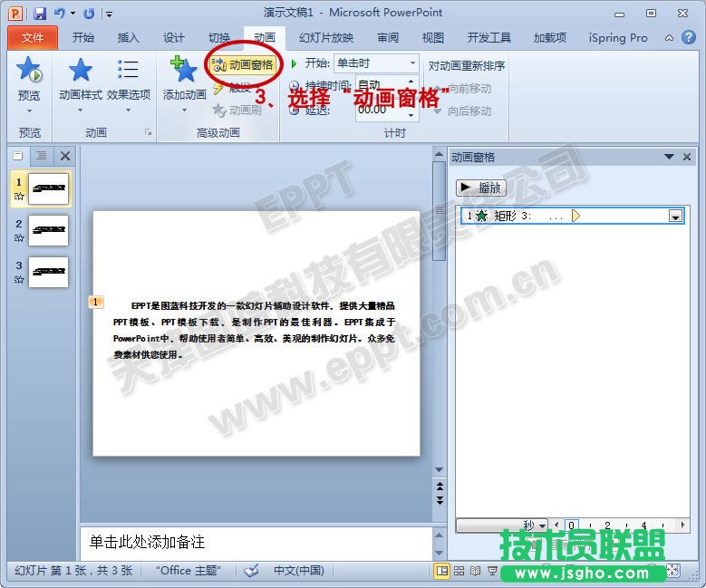Go to previous slide double-arrow button
706x588 pixels.
click(440, 487)
